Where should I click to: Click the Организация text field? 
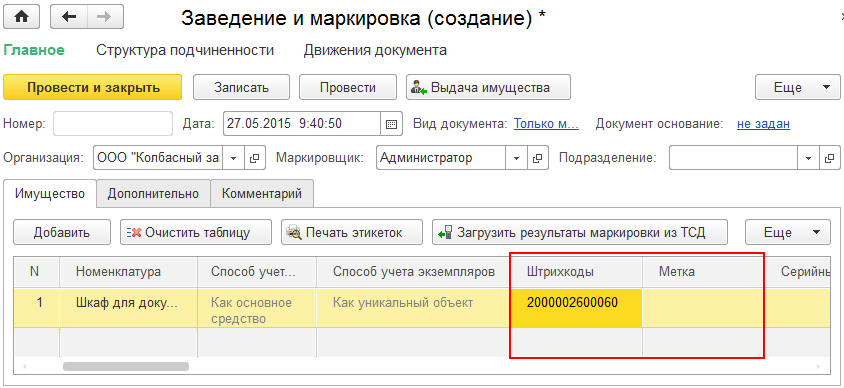(x=158, y=158)
